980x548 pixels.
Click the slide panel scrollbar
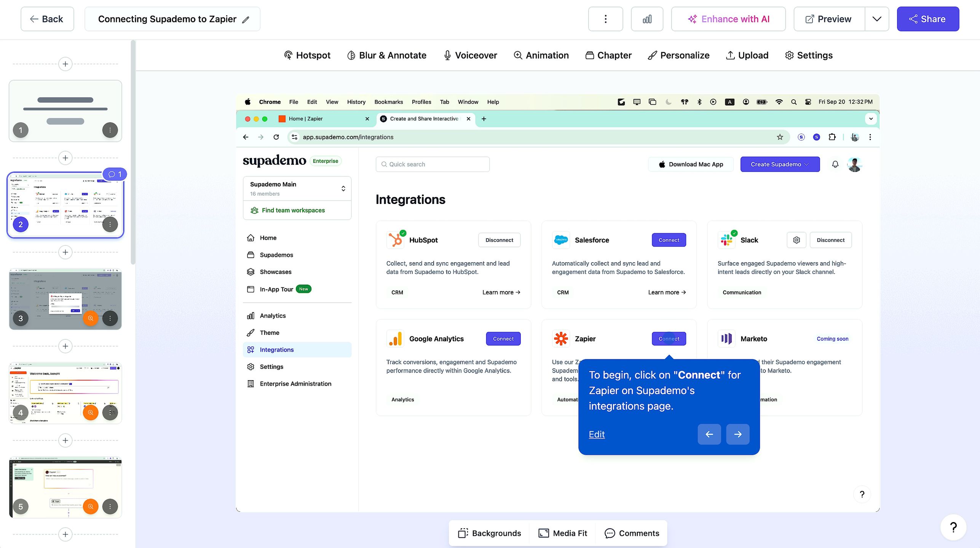pyautogui.click(x=133, y=152)
